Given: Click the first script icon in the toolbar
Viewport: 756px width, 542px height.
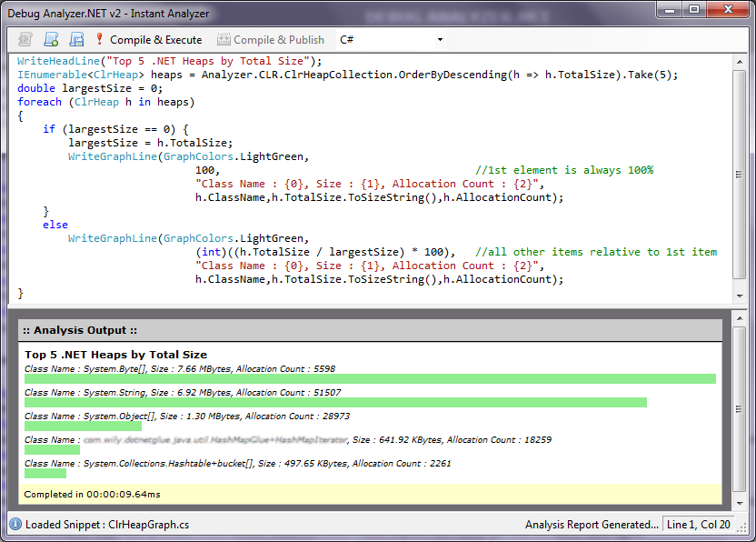Looking at the screenshot, I should [x=25, y=40].
